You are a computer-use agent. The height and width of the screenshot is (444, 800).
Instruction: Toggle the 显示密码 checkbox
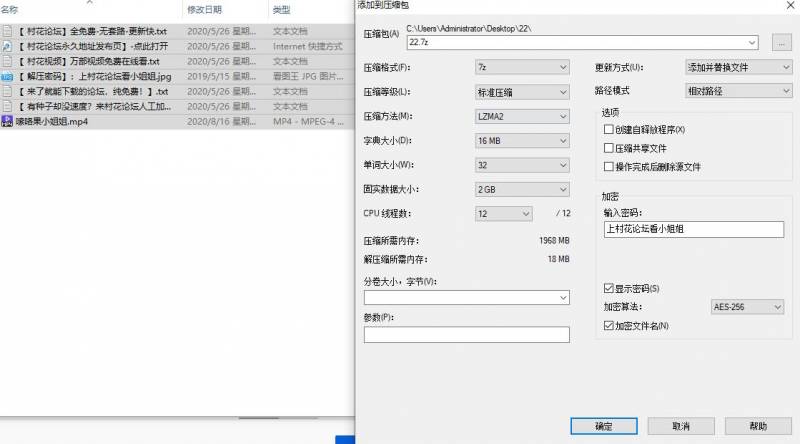609,289
